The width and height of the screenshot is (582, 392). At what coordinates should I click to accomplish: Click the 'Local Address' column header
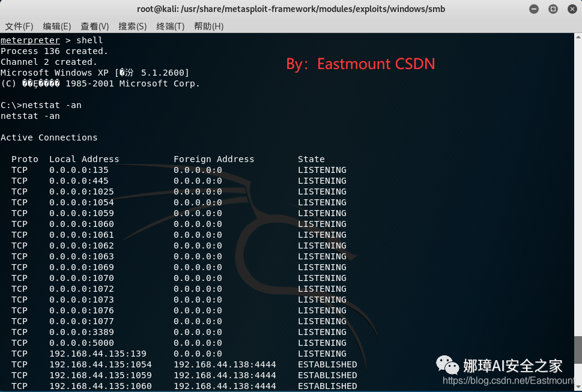pos(84,159)
